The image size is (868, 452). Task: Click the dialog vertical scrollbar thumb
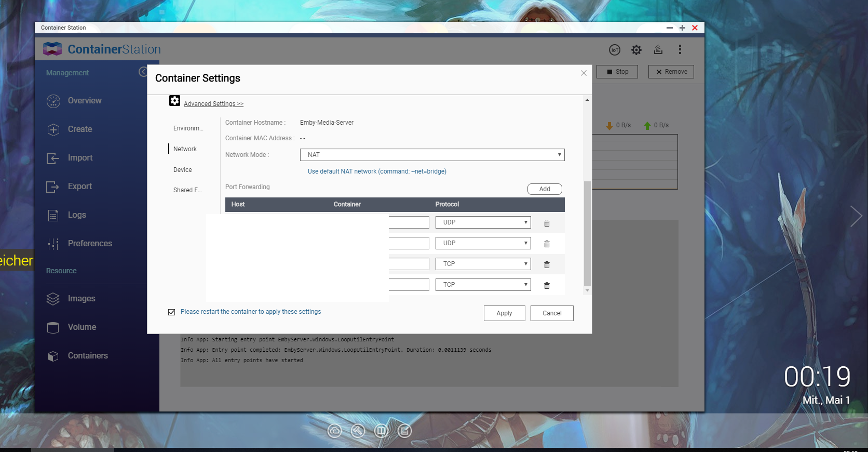[x=587, y=233]
